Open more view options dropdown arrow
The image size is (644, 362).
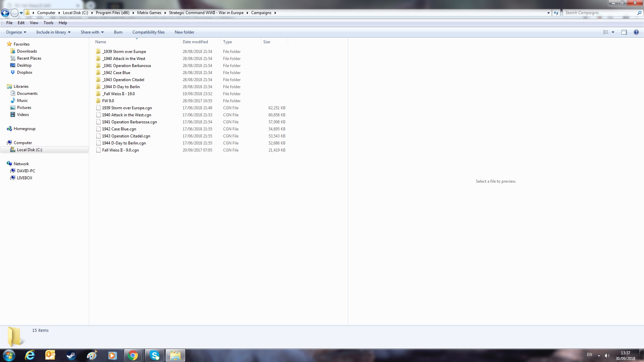pos(613,32)
